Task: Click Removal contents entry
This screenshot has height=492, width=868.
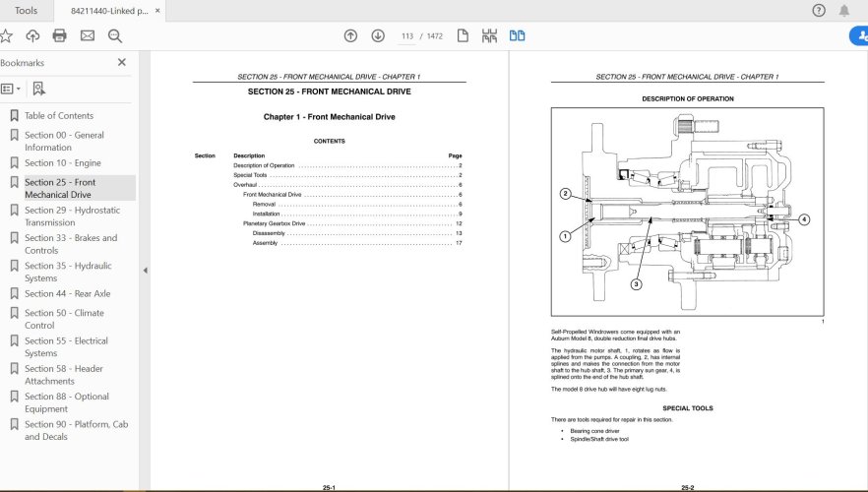Action: click(357, 205)
